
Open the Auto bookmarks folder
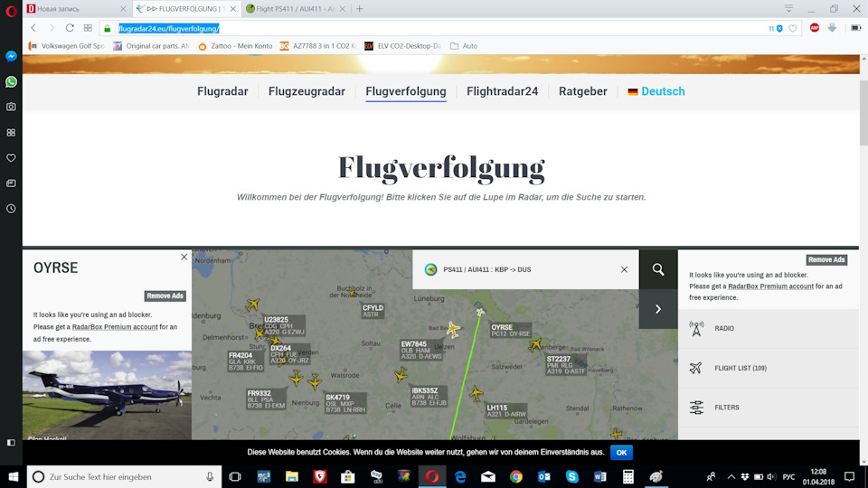[x=464, y=46]
